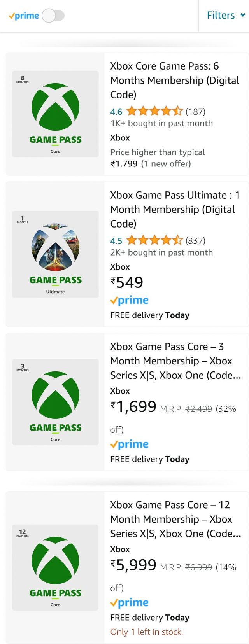249x644 pixels.
Task: Toggle the Prime filter switch
Action: tap(53, 16)
